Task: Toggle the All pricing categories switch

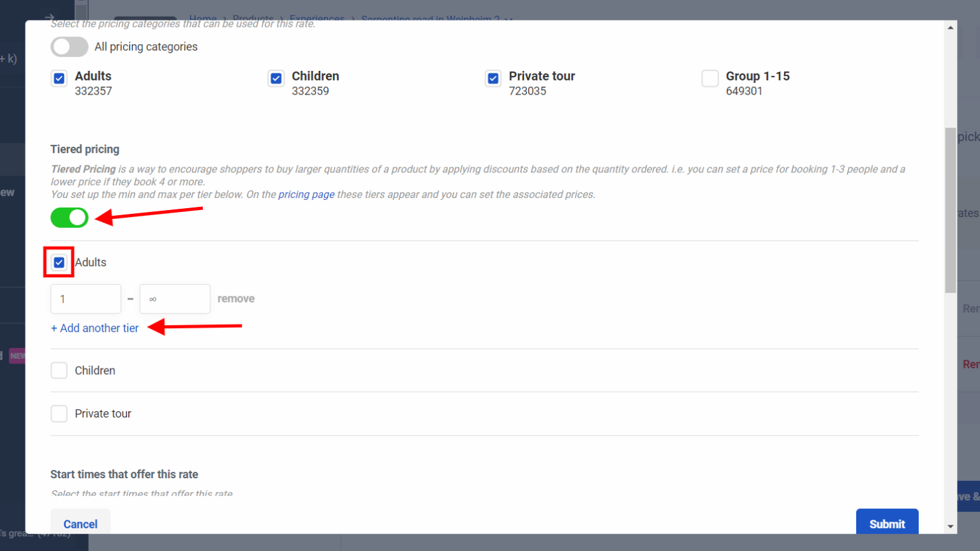Action: pos(70,47)
